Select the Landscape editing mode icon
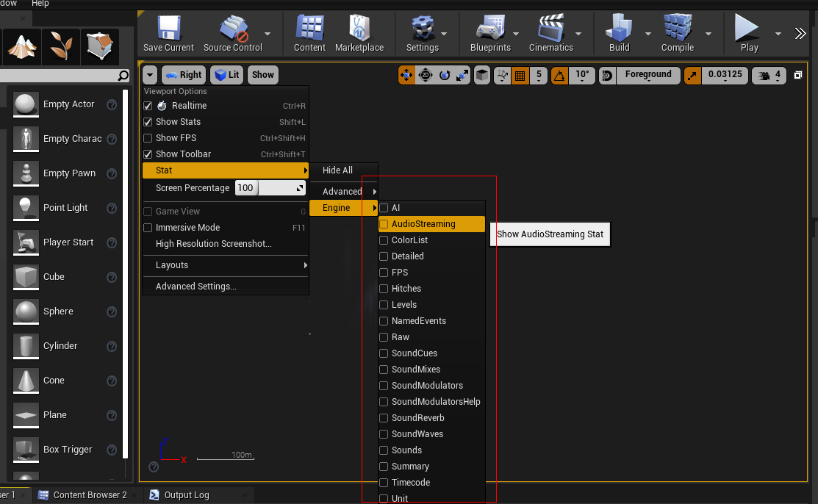The width and height of the screenshot is (818, 504). coord(22,46)
